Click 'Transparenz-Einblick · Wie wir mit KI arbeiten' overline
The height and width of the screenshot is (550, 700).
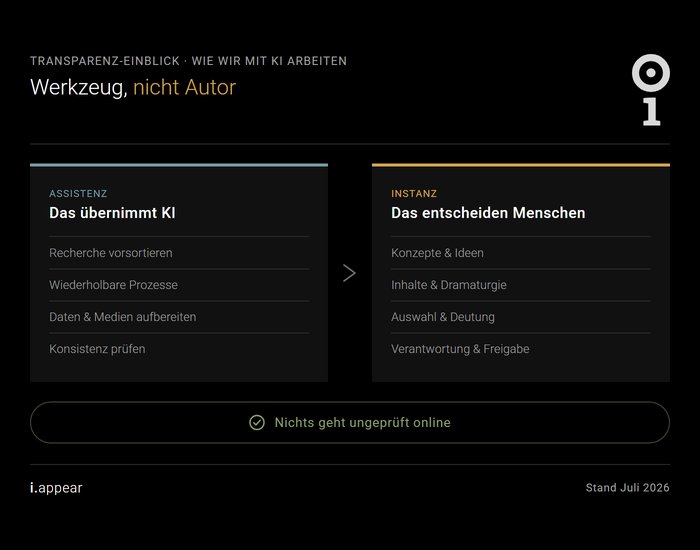pos(188,61)
